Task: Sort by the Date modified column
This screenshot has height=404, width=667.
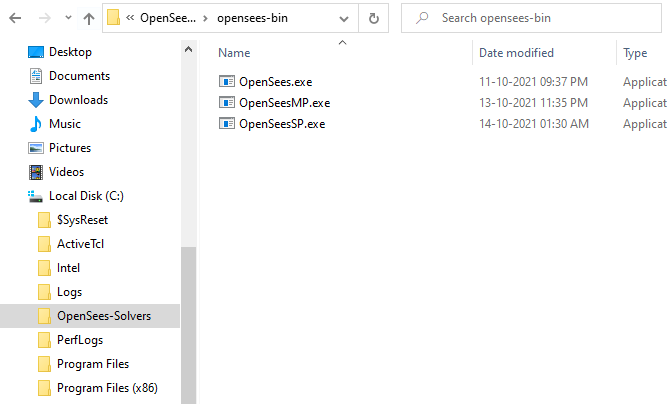Action: point(516,53)
